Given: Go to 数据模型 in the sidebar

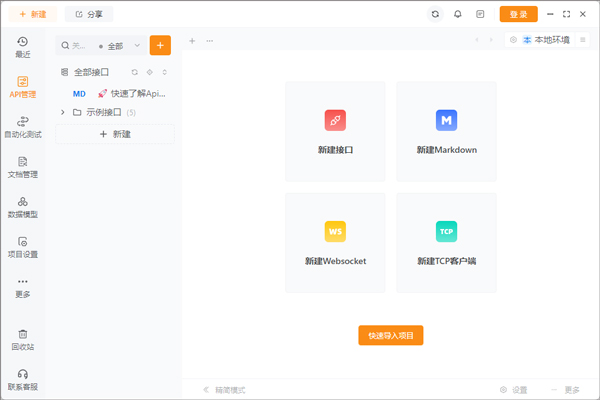Looking at the screenshot, I should point(22,206).
